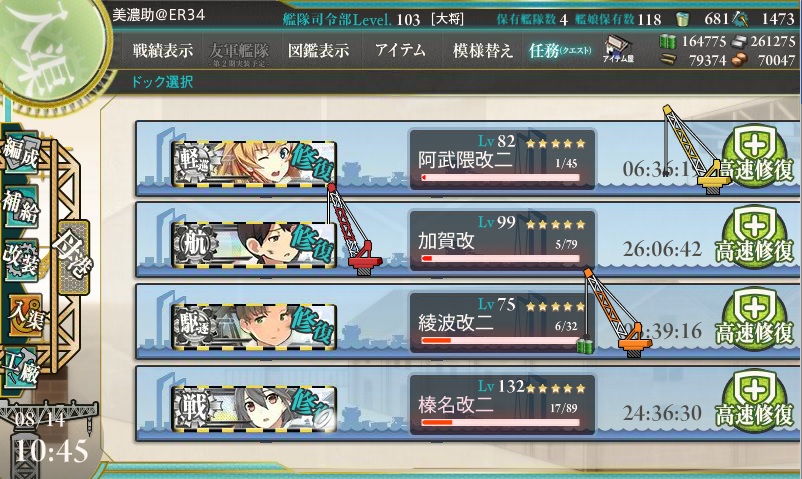Viewport: 802px width, 479px height.
Task: Open 模様替え furniture menu
Action: 482,50
